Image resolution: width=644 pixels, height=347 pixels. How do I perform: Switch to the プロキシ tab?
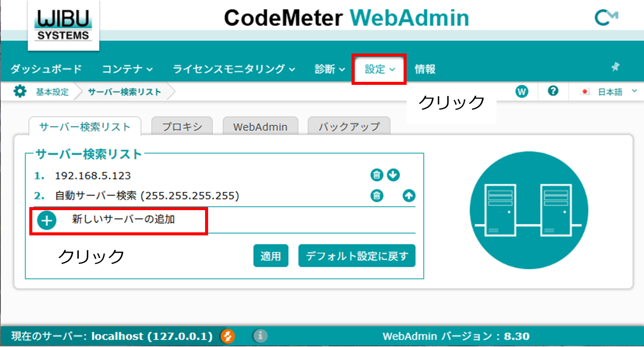point(181,127)
